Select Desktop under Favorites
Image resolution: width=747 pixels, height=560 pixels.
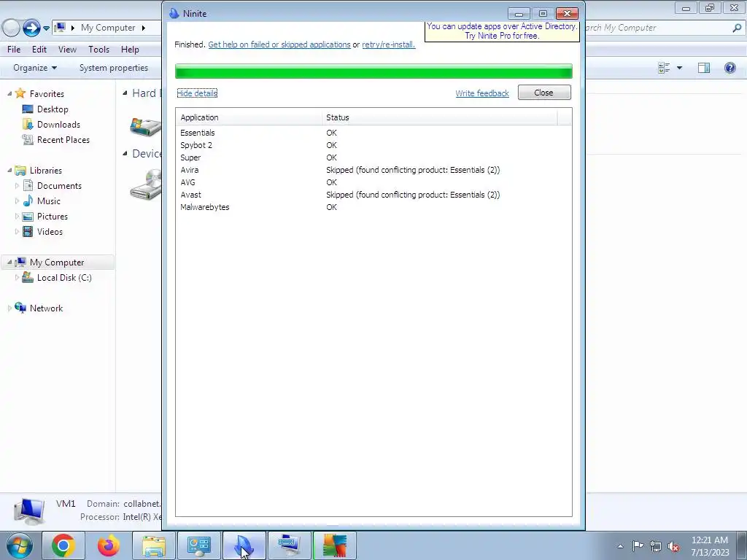point(53,109)
